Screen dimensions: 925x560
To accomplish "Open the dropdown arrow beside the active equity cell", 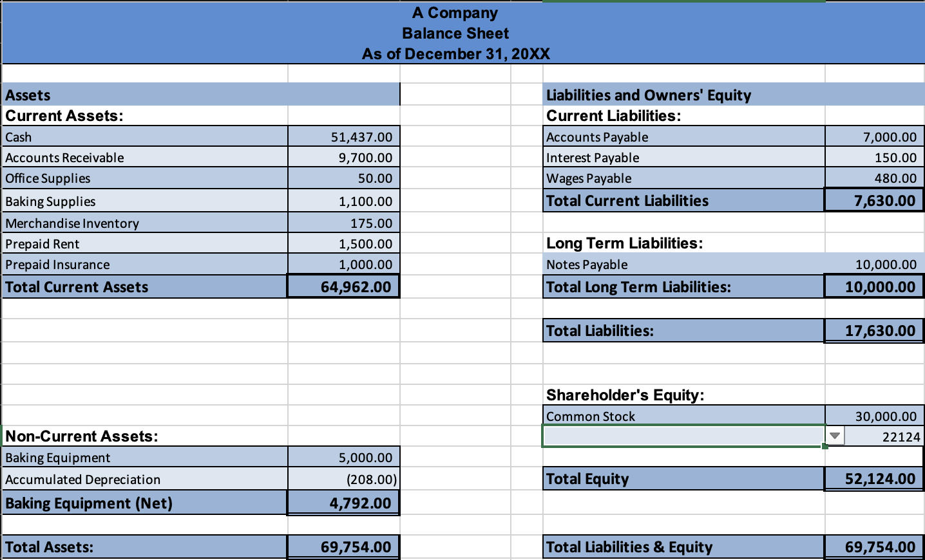I will [x=834, y=435].
